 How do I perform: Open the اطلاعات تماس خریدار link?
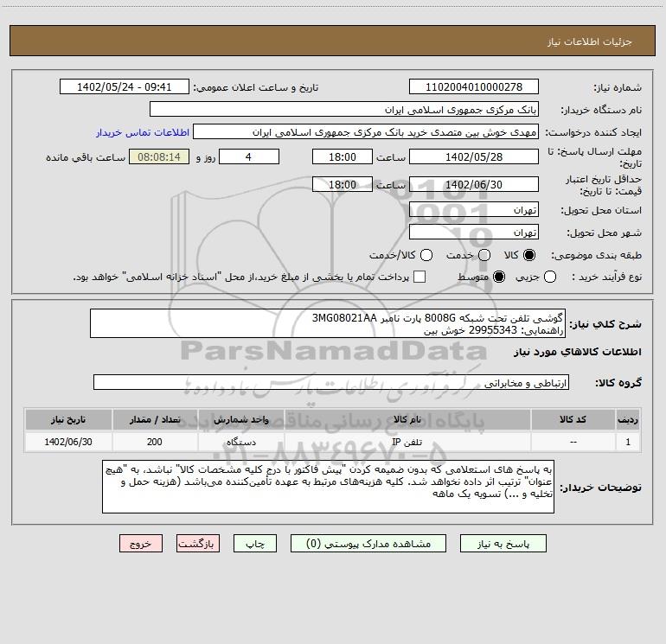143,132
